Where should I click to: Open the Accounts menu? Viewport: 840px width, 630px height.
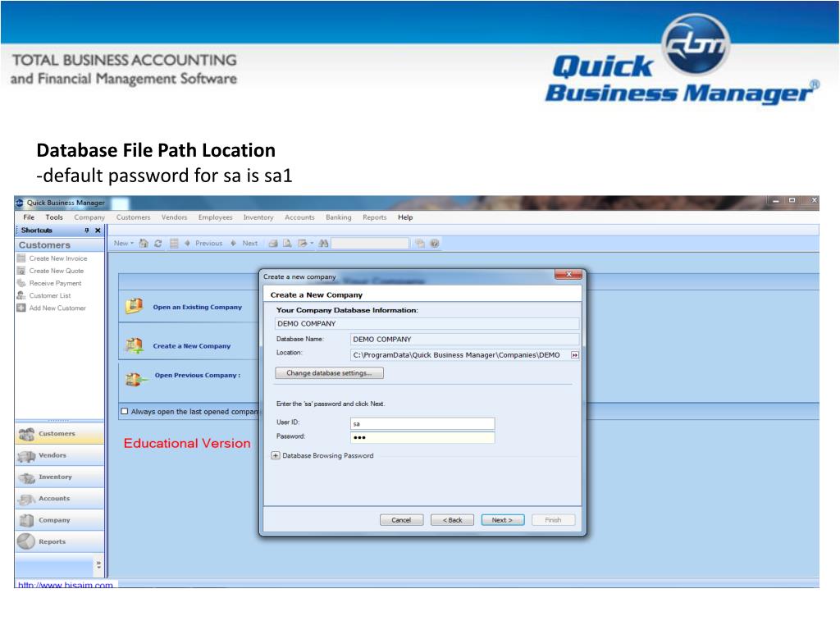[299, 217]
